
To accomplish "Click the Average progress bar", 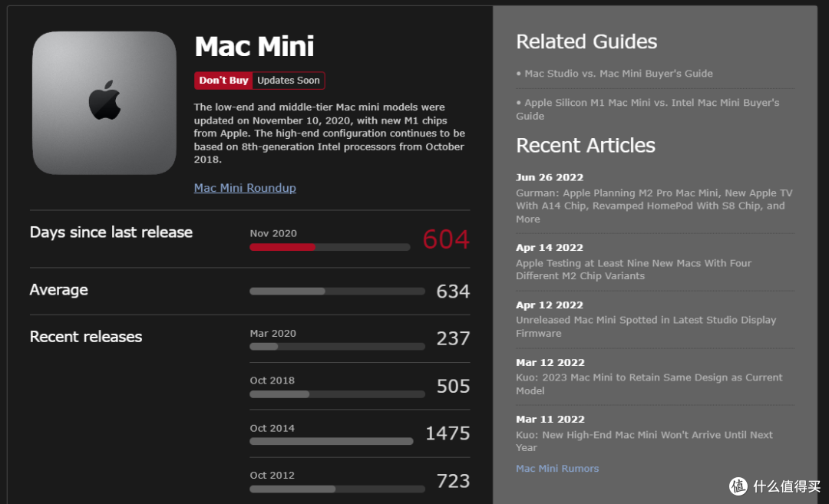I will coord(337,291).
